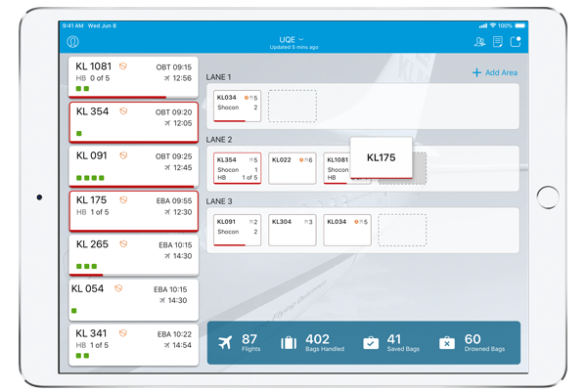Click the 41 Saved Bags statistic
This screenshot has height=392, width=587.
403,342
